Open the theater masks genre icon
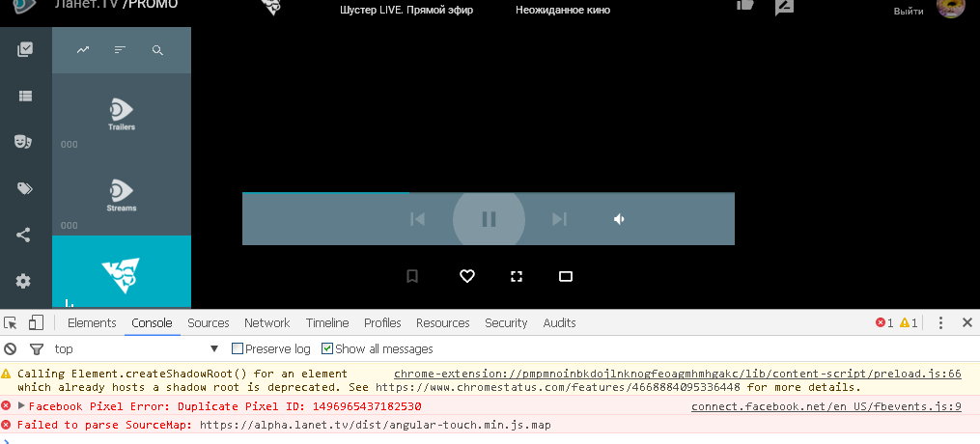980x444 pixels. coord(24,141)
